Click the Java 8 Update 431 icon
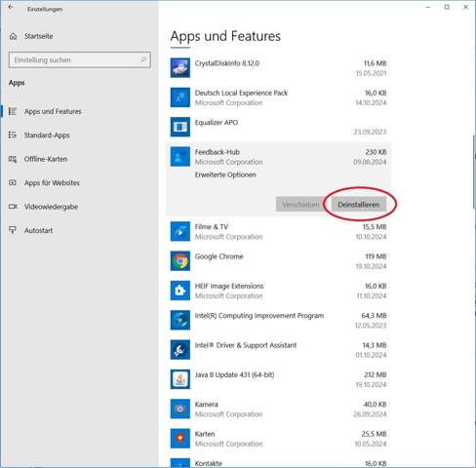Screen dimensions: 476x468 click(180, 379)
